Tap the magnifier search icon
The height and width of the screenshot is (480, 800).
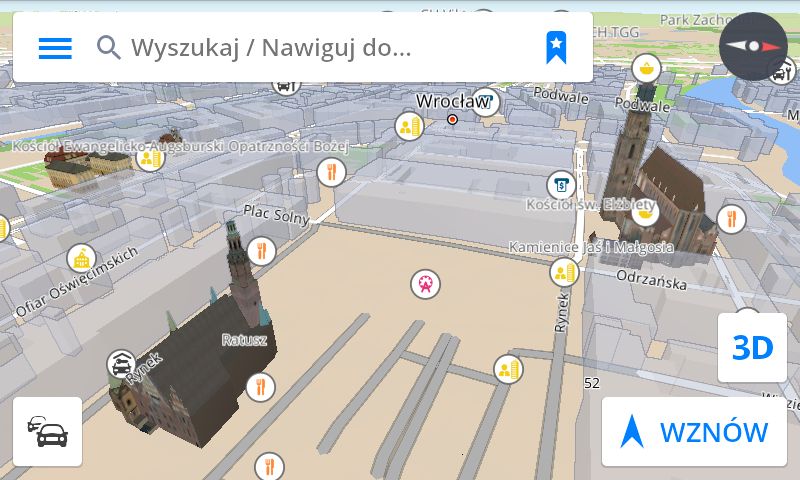coord(109,48)
